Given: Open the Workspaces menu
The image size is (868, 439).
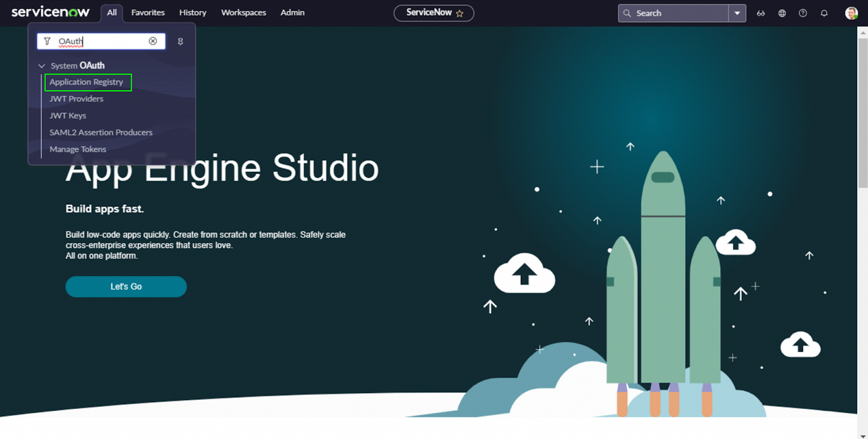Looking at the screenshot, I should [244, 12].
